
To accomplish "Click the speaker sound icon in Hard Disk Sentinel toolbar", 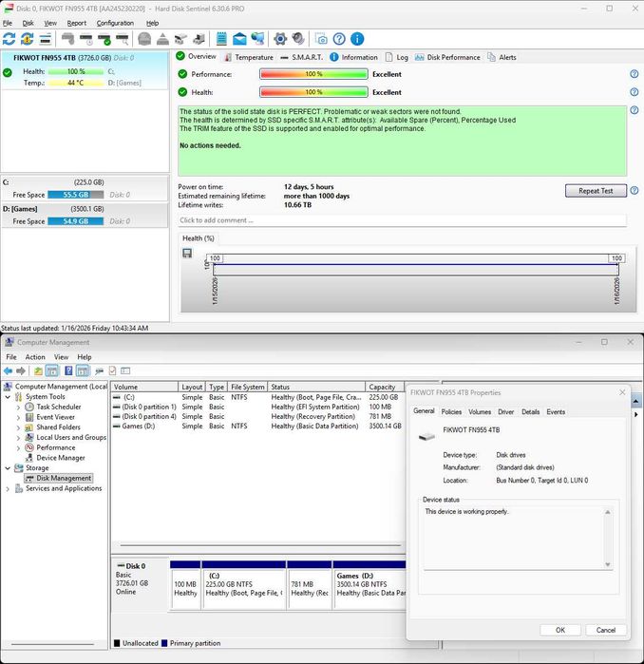I will coord(298,39).
